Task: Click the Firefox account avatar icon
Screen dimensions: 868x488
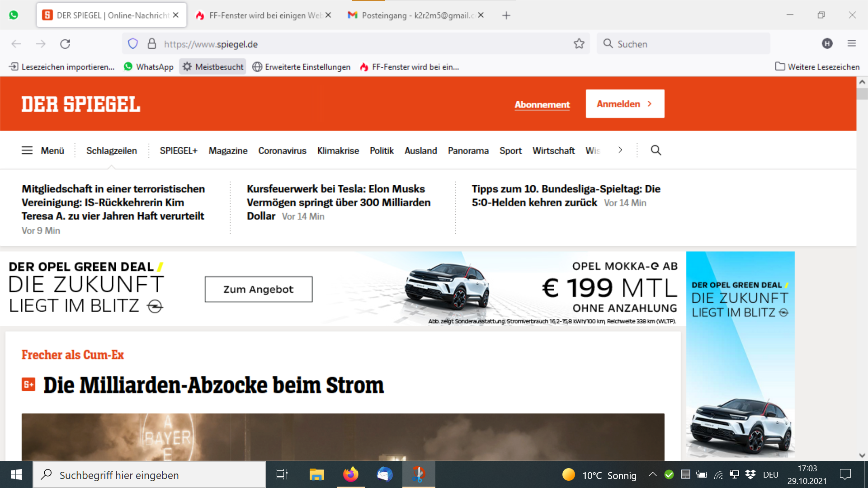Action: (x=827, y=44)
